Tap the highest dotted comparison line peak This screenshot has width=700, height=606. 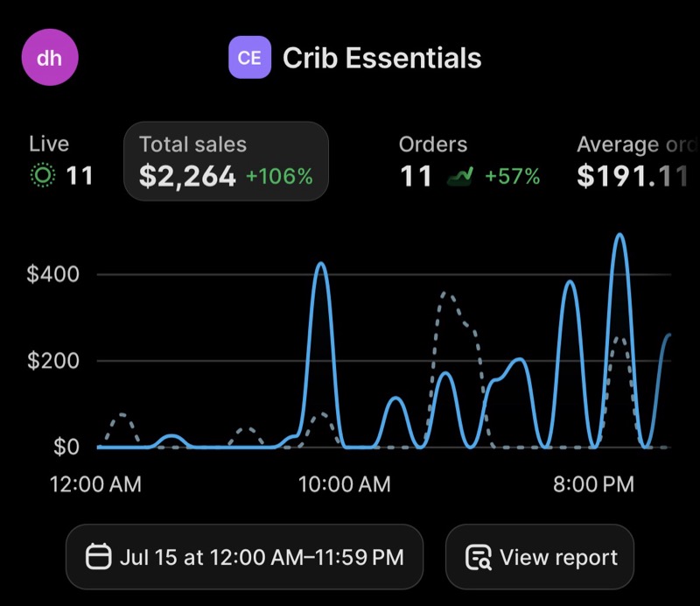445,293
